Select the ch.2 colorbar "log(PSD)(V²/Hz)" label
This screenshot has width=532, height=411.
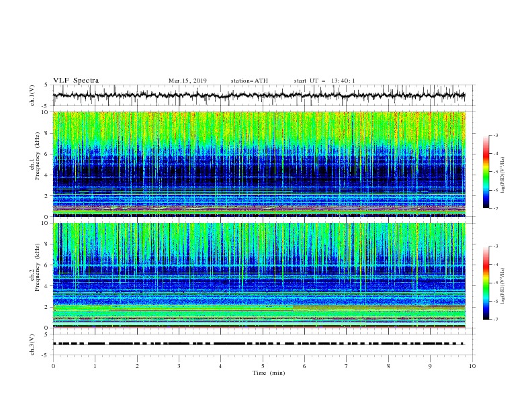click(x=502, y=286)
